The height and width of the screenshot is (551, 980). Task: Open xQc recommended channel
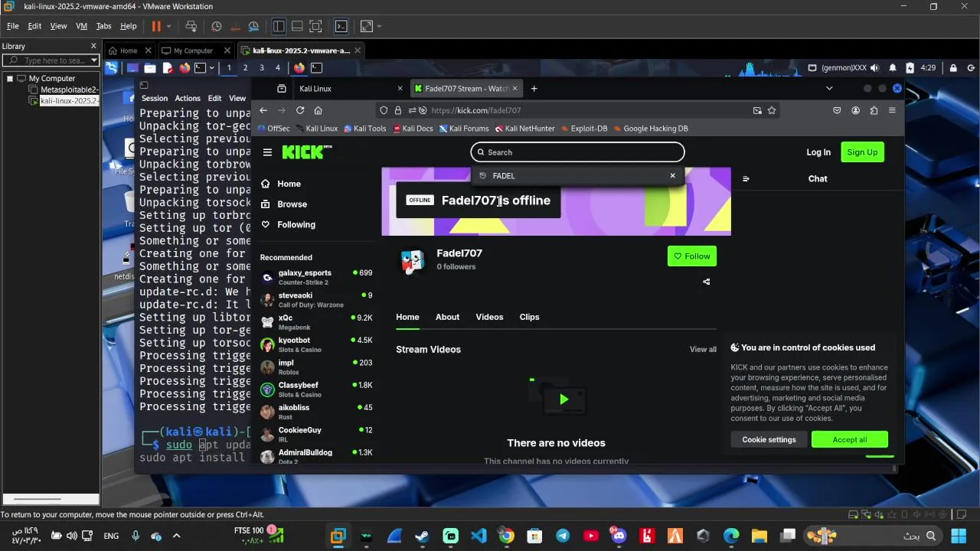click(x=316, y=322)
